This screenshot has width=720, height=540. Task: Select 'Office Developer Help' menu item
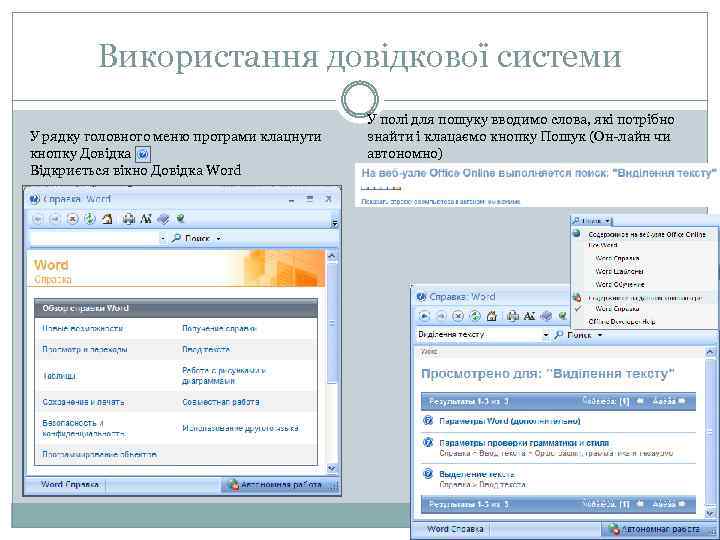(621, 322)
